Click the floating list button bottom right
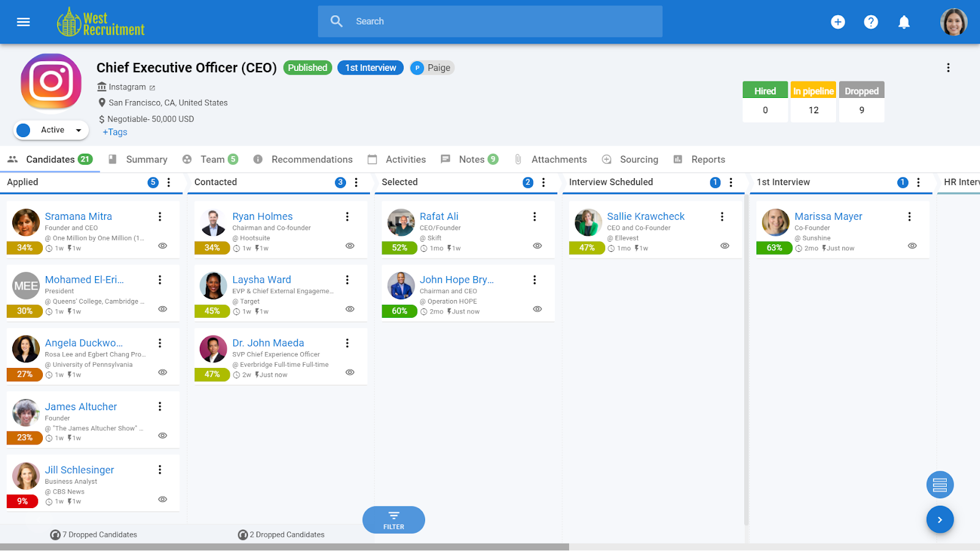 (x=940, y=484)
